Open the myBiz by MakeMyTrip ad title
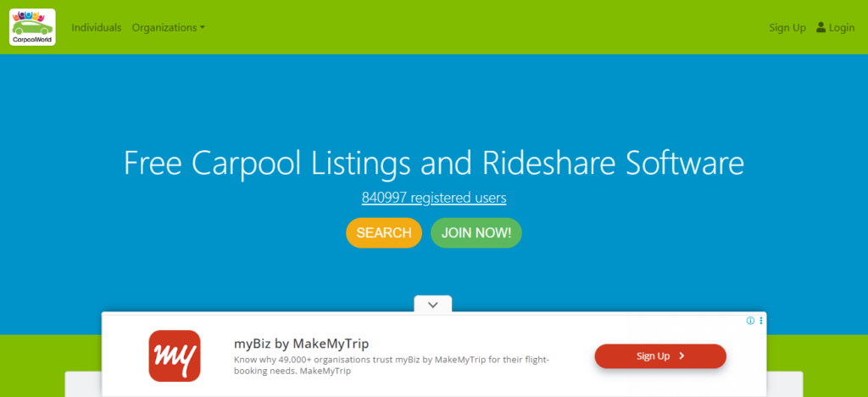The height and width of the screenshot is (397, 868). (x=301, y=344)
